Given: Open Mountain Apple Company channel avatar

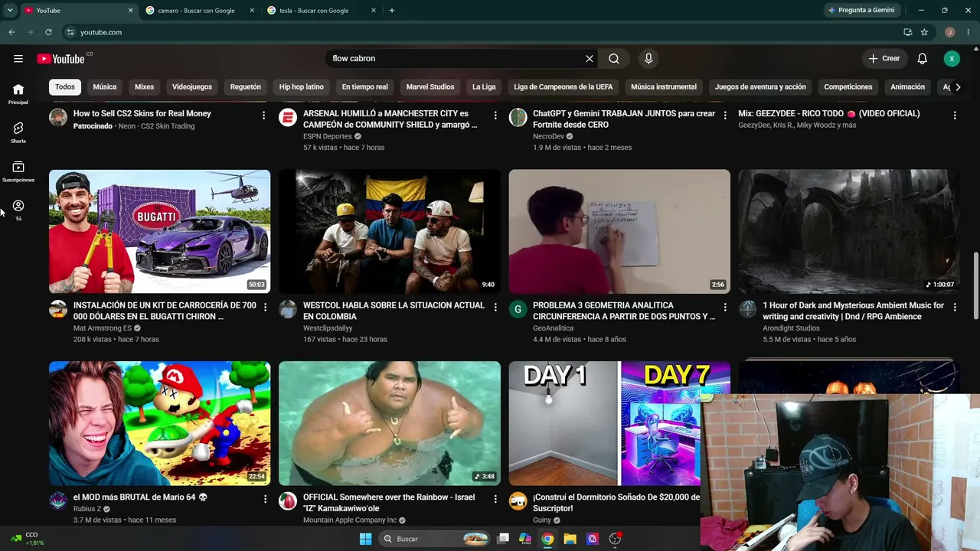Looking at the screenshot, I should [x=288, y=501].
